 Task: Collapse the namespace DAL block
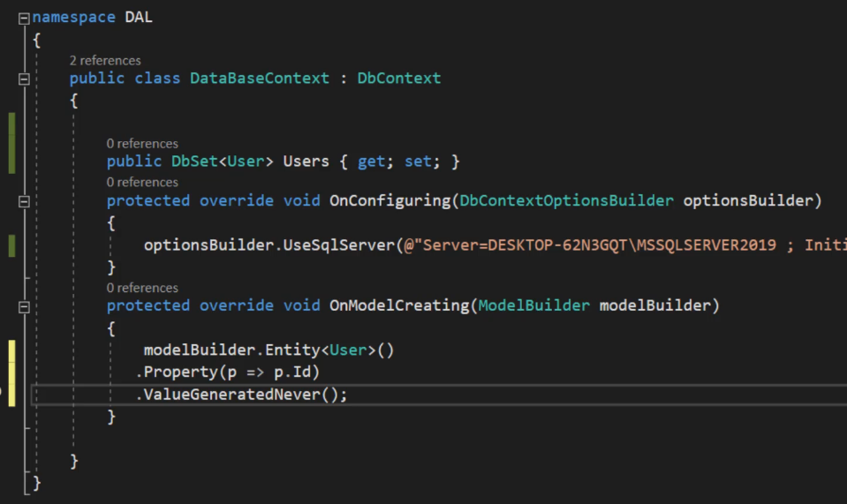[24, 19]
